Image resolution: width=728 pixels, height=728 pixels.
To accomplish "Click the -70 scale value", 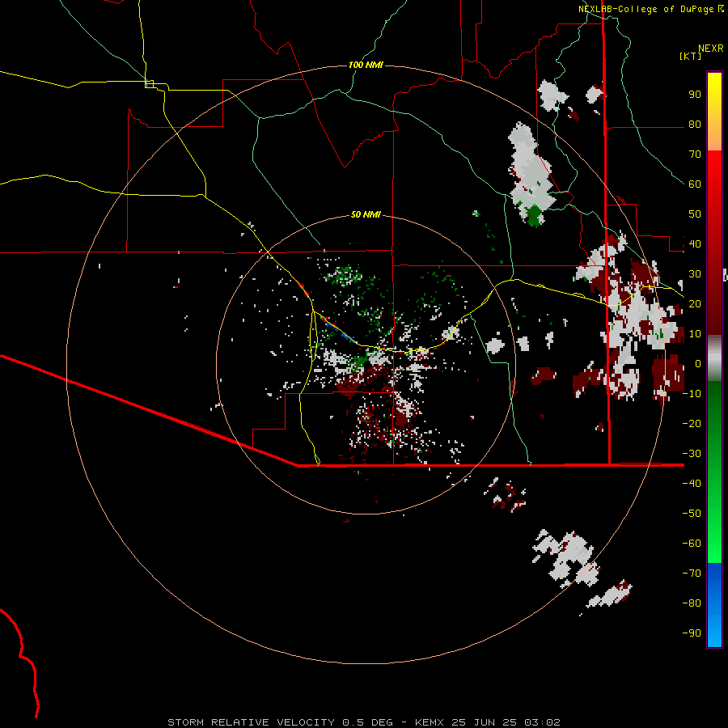I will pos(692,574).
